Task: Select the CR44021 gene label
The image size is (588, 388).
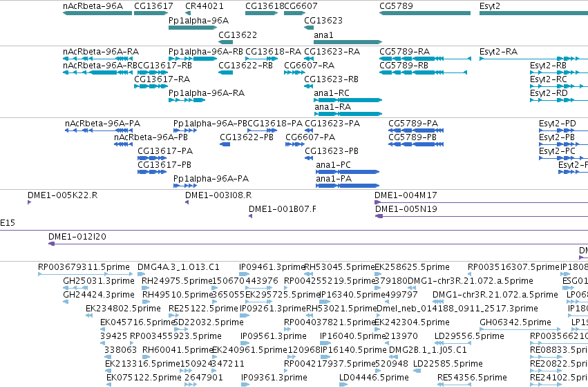Action: (x=205, y=6)
